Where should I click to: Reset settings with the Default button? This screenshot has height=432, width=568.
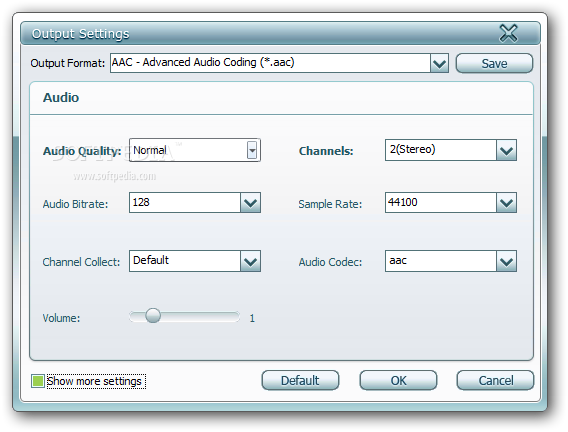click(x=300, y=380)
